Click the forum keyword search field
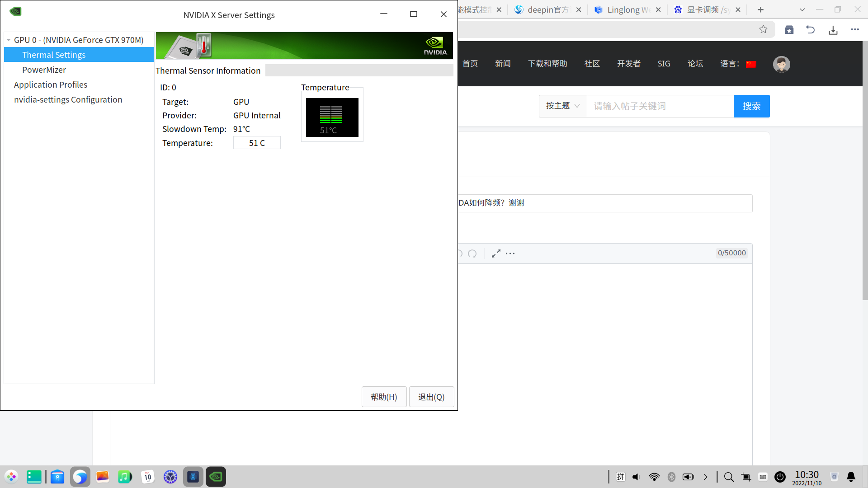The image size is (868, 488). 660,106
